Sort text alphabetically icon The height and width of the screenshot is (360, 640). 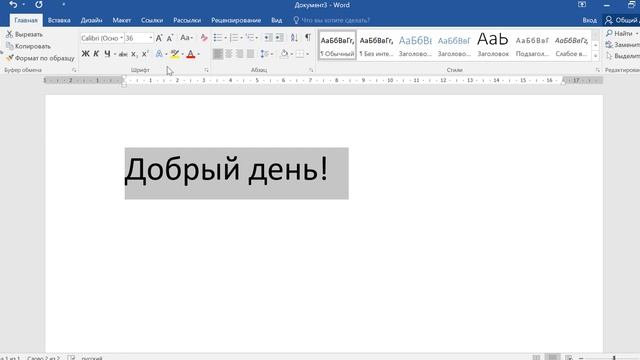coord(294,38)
